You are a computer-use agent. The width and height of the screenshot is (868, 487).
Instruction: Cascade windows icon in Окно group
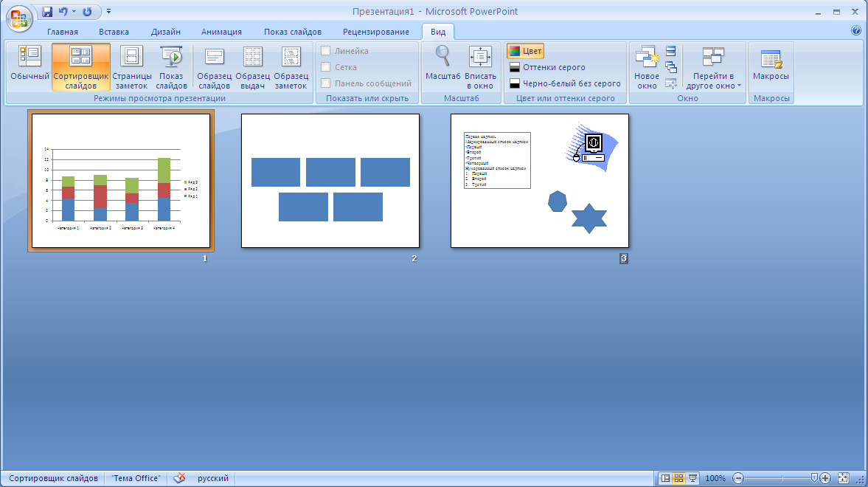point(671,68)
